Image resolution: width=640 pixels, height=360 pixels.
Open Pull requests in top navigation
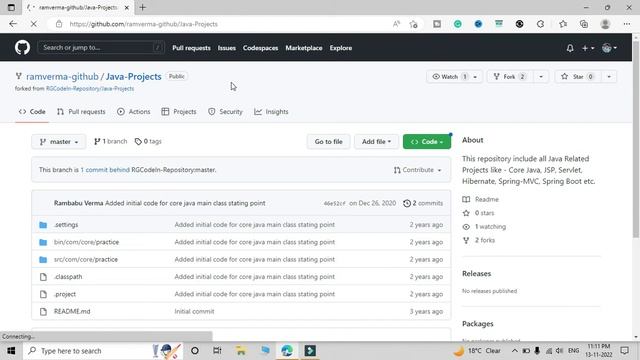click(x=191, y=48)
